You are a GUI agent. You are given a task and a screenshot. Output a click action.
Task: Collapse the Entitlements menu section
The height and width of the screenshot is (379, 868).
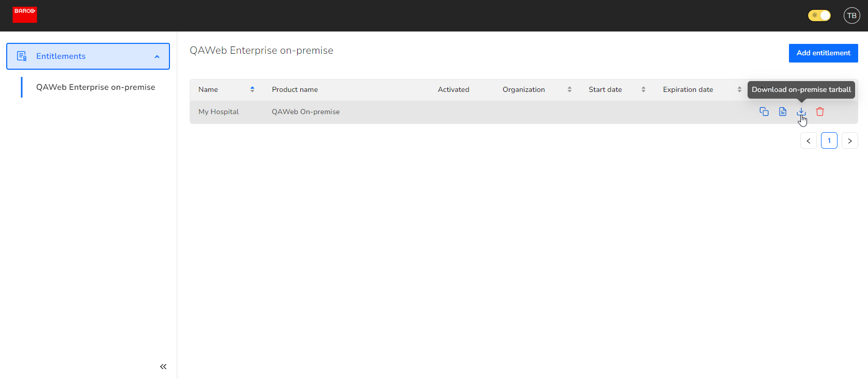(x=157, y=56)
